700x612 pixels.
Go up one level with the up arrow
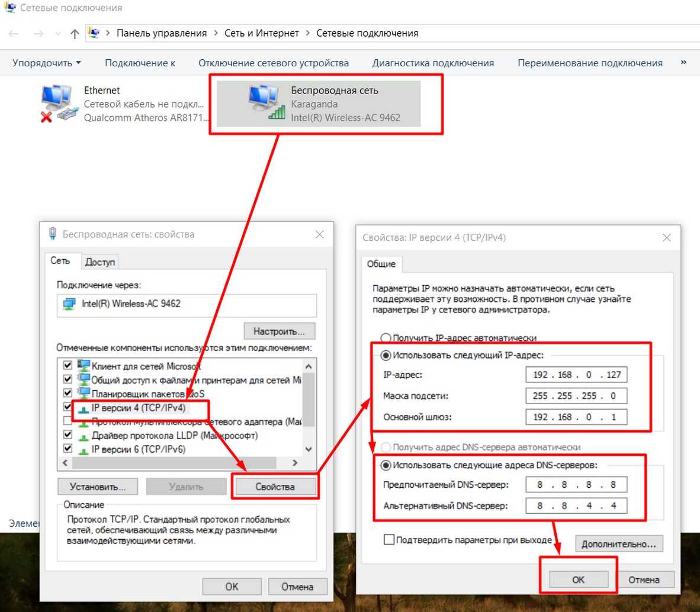(75, 34)
